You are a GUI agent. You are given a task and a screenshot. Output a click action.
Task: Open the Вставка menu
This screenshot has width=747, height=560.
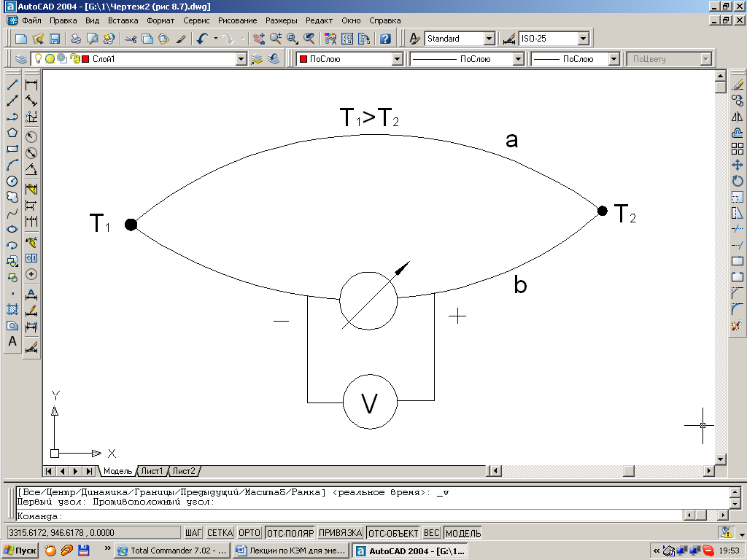[123, 20]
